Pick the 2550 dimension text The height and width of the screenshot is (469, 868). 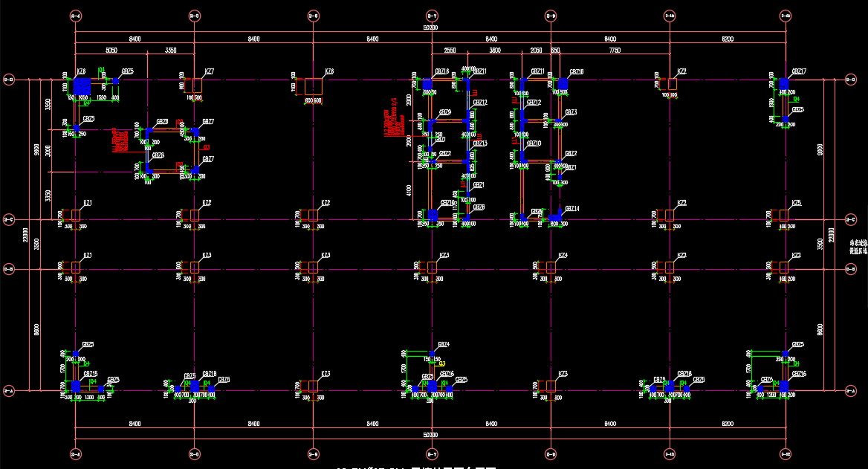click(x=450, y=51)
